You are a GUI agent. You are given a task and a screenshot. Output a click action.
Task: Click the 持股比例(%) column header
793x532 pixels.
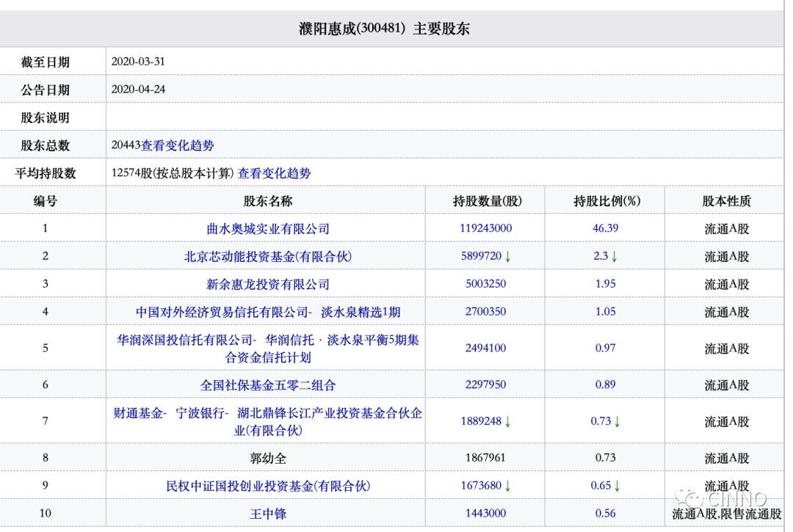click(x=607, y=201)
